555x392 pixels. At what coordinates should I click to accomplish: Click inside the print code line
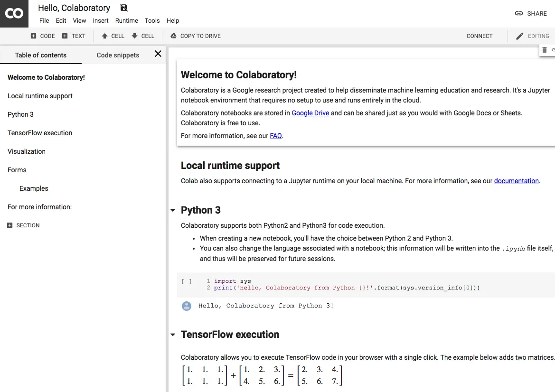pos(347,288)
